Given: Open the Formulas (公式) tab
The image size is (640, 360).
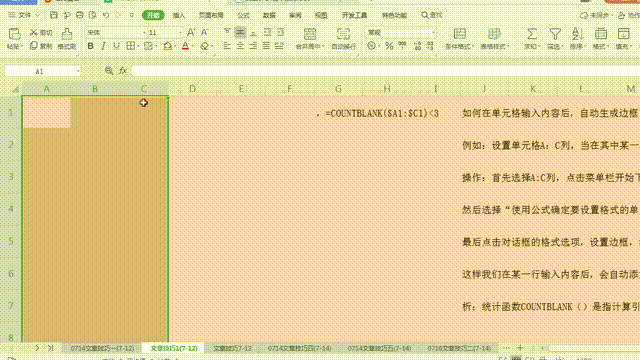Looking at the screenshot, I should [x=243, y=15].
